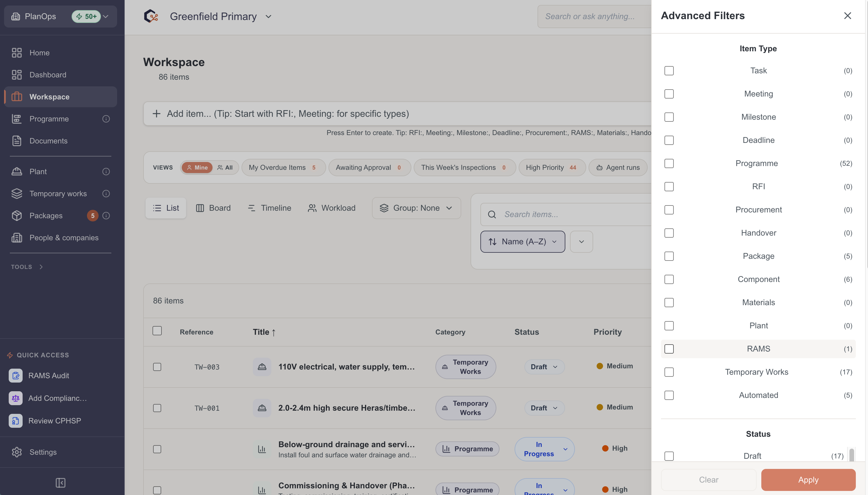
Task: Open the Greenfield Primary project dropdown
Action: coord(268,16)
